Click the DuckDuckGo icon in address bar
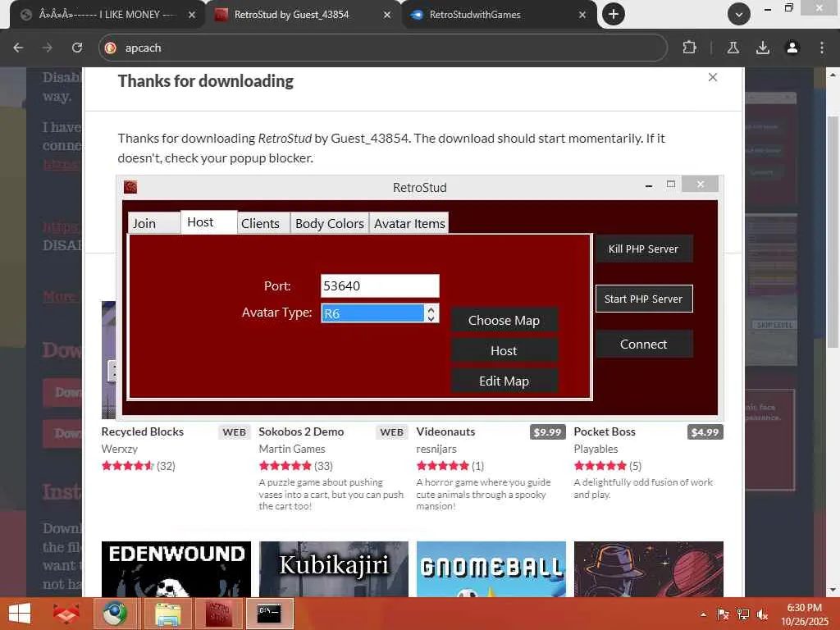 tap(111, 48)
